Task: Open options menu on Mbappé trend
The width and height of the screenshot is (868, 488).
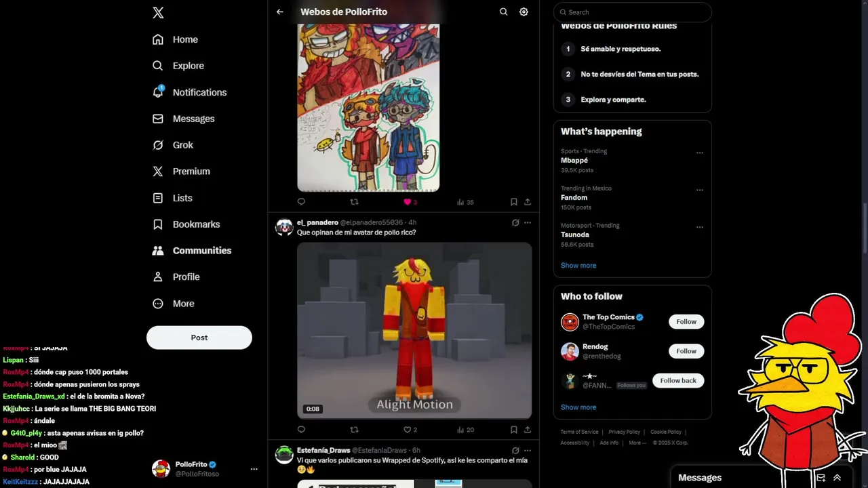Action: pyautogui.click(x=700, y=152)
